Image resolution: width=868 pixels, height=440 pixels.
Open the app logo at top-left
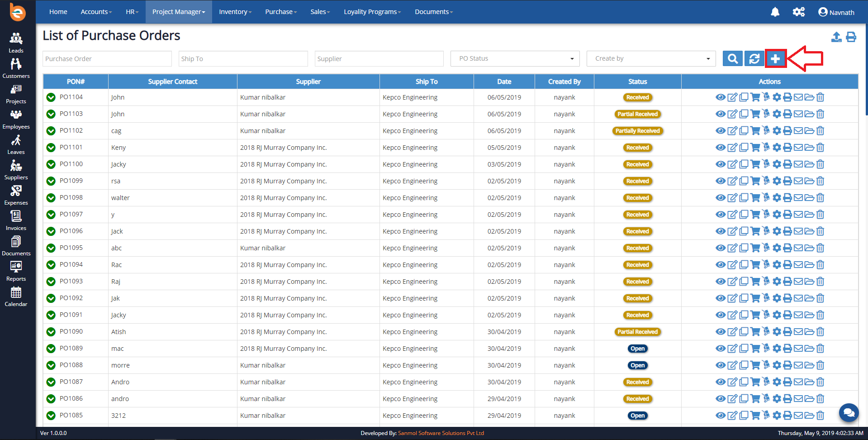[x=18, y=12]
